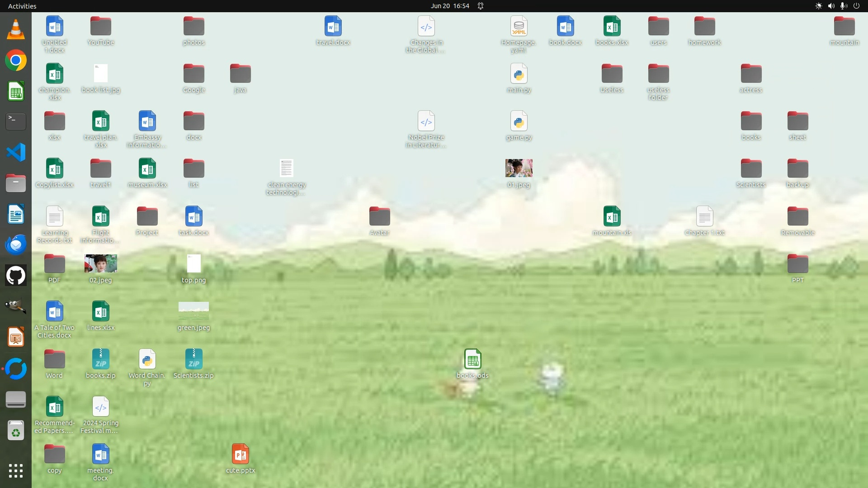Viewport: 868px width, 488px height.
Task: Select the cute.pptx presentation file
Action: tap(240, 455)
